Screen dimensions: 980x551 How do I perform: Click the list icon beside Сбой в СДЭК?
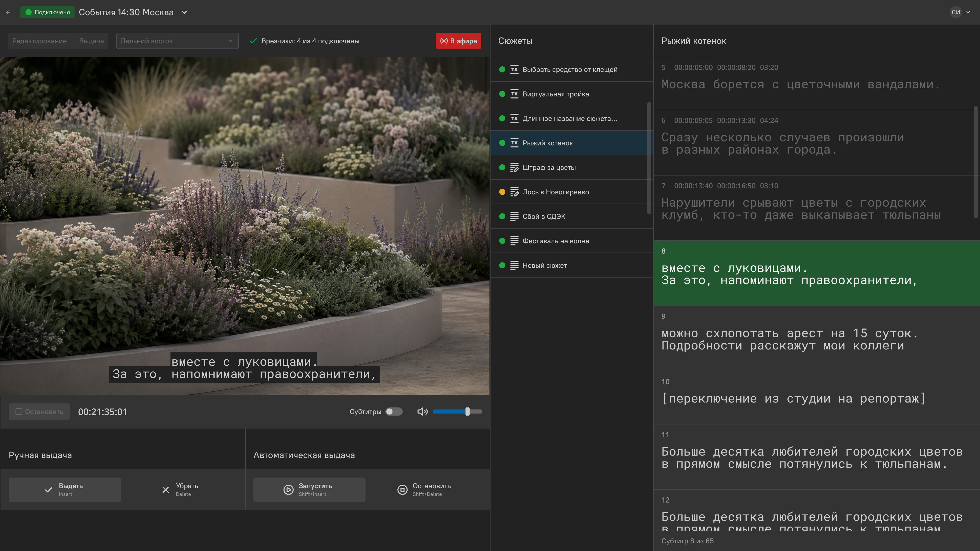click(x=514, y=216)
